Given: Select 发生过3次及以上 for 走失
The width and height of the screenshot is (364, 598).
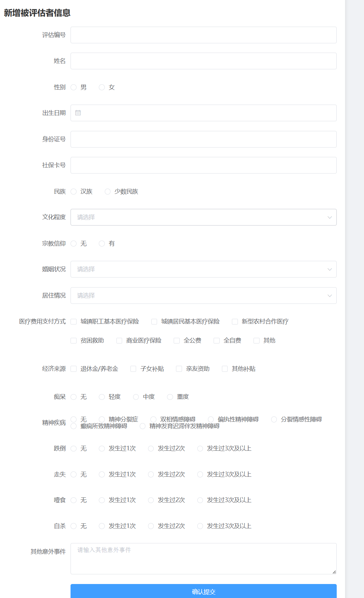Looking at the screenshot, I should coord(200,474).
